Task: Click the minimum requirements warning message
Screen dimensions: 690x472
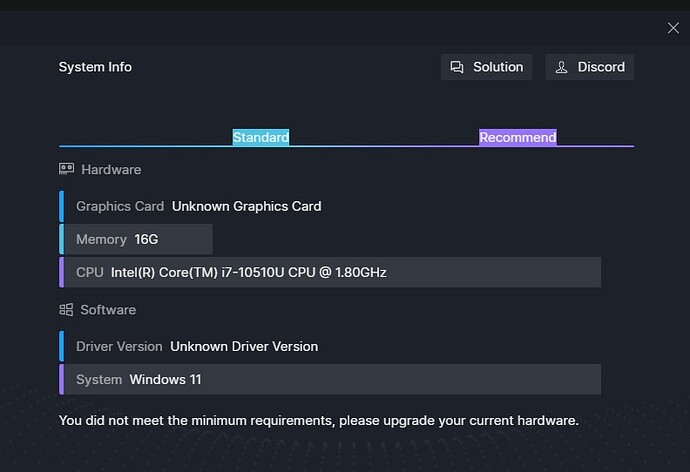Action: [x=318, y=420]
